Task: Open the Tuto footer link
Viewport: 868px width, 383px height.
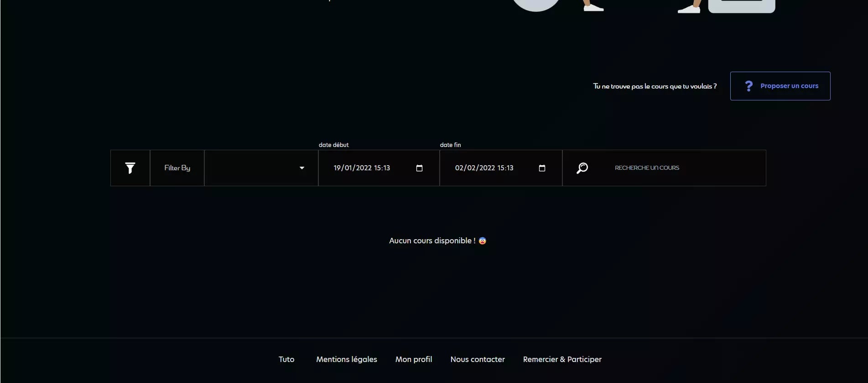Action: tap(286, 359)
